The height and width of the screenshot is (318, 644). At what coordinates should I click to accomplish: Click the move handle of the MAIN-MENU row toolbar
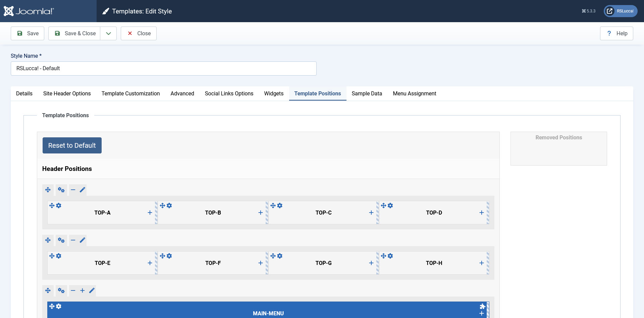point(48,290)
